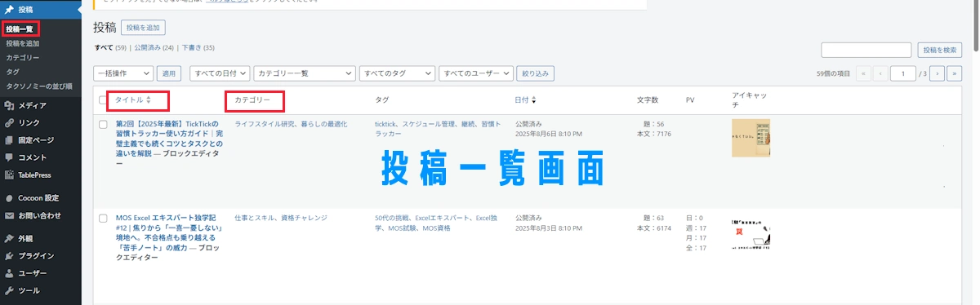Click the コメント speech bubble icon
The width and height of the screenshot is (980, 305).
tap(9, 157)
